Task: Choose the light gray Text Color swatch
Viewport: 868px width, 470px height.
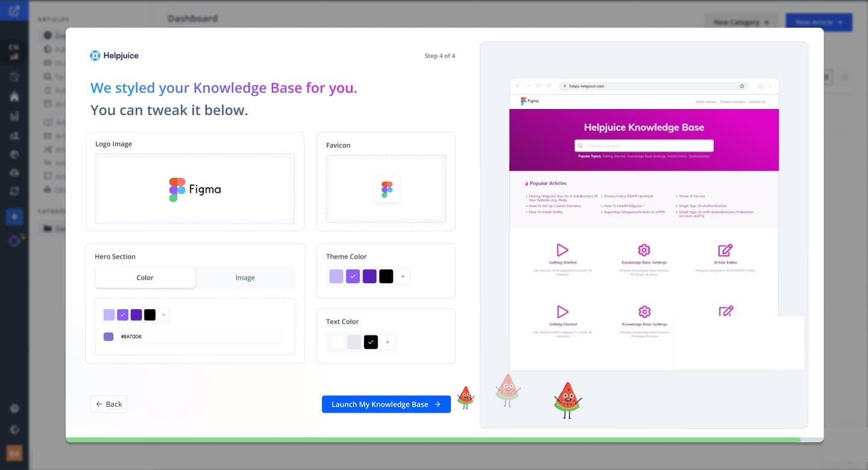Action: (354, 342)
